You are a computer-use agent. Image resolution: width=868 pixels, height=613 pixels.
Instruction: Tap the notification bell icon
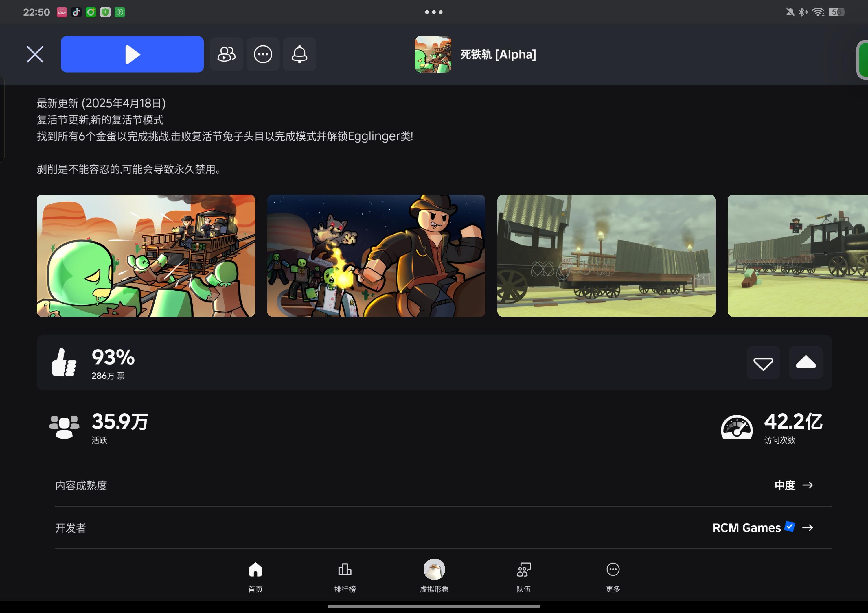(x=299, y=54)
